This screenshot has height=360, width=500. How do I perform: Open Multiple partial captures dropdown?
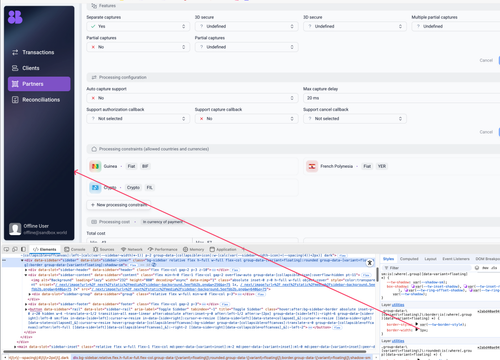[x=456, y=26]
